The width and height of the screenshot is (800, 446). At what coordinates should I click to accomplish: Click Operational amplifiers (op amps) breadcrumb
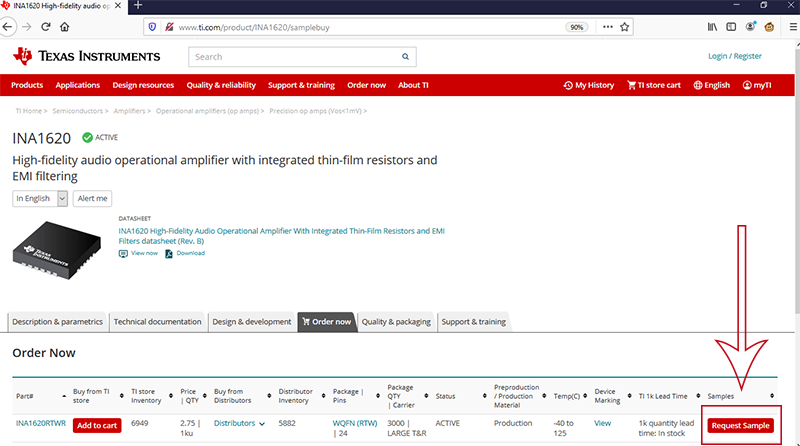[208, 111]
